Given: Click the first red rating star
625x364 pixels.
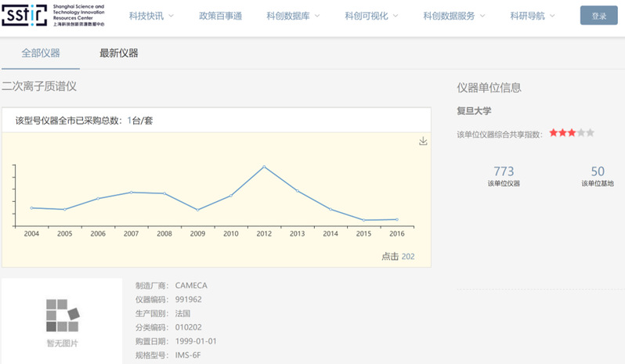Looking at the screenshot, I should [554, 133].
